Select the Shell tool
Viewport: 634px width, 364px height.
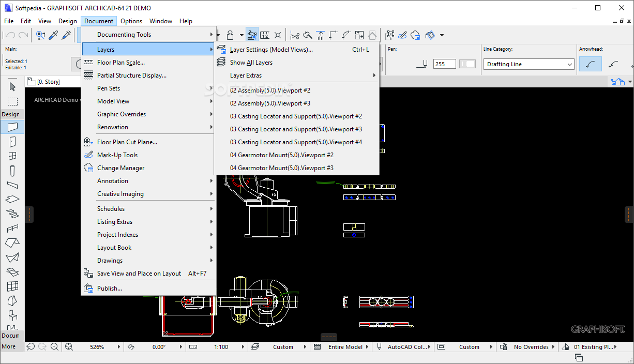click(x=12, y=257)
